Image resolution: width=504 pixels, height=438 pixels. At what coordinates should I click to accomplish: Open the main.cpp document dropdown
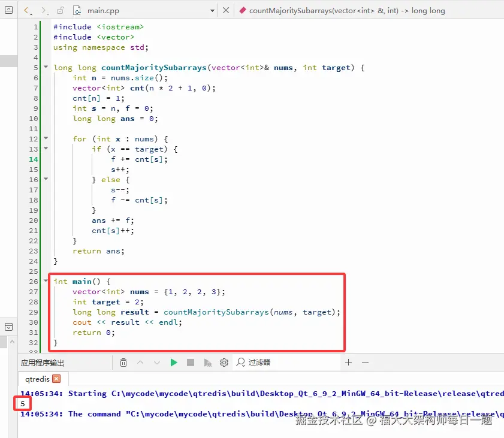point(213,11)
